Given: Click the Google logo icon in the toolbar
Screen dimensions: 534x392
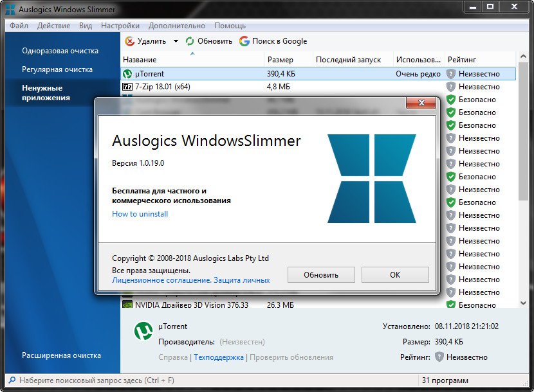Looking at the screenshot, I should [x=244, y=42].
